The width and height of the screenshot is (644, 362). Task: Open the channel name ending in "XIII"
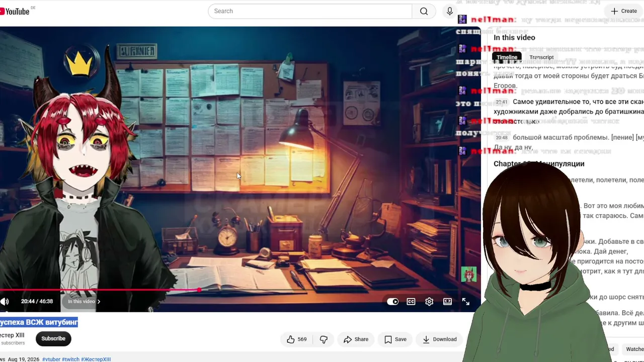(12, 335)
